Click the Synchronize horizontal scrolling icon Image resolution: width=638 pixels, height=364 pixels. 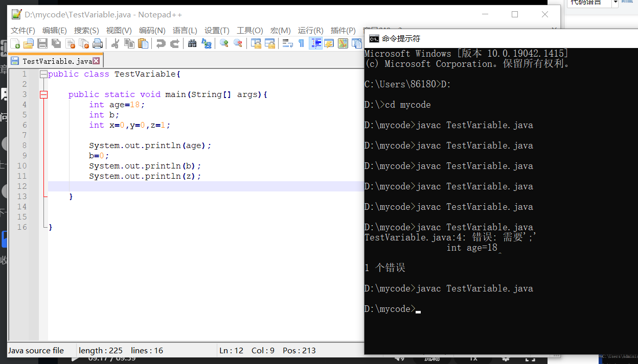269,43
